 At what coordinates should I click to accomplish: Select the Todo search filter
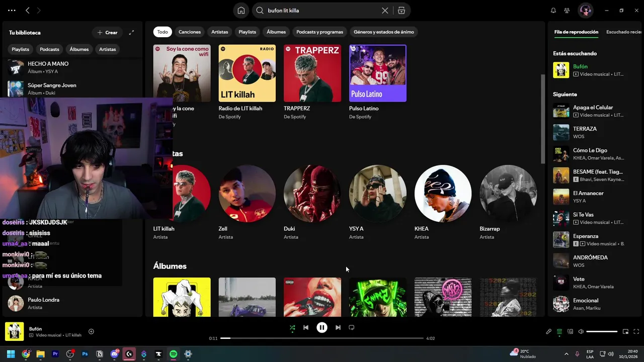[163, 32]
